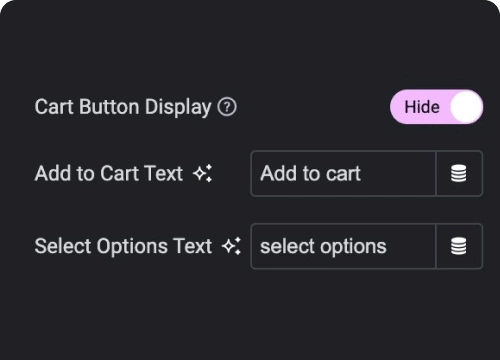Click the AI sparkle icon beside Add to Cart Text
This screenshot has height=360, width=500.
(203, 173)
